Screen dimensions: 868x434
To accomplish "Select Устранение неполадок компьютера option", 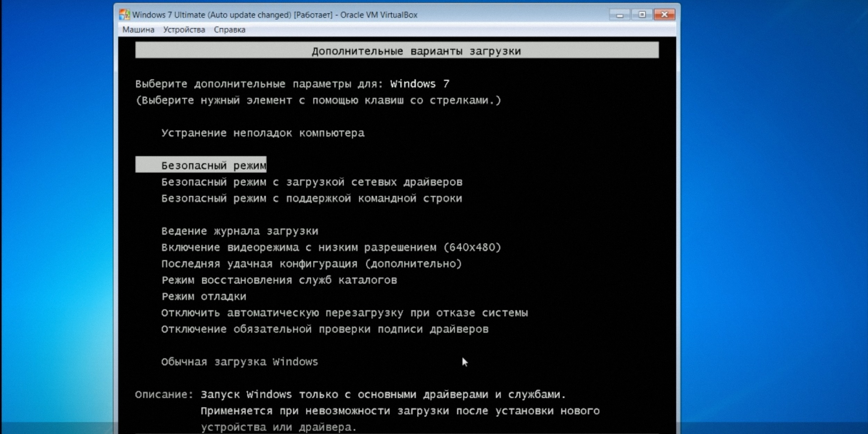I will point(263,133).
